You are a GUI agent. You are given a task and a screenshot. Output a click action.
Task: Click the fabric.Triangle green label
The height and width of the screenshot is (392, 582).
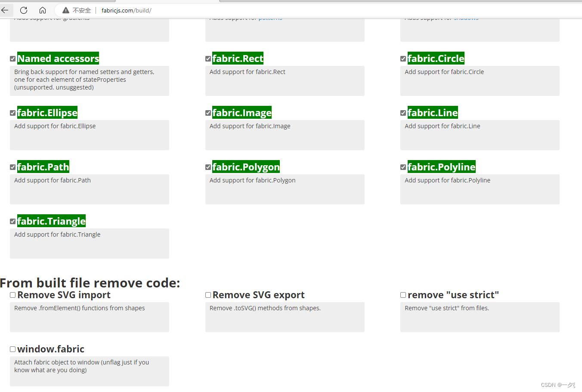51,221
